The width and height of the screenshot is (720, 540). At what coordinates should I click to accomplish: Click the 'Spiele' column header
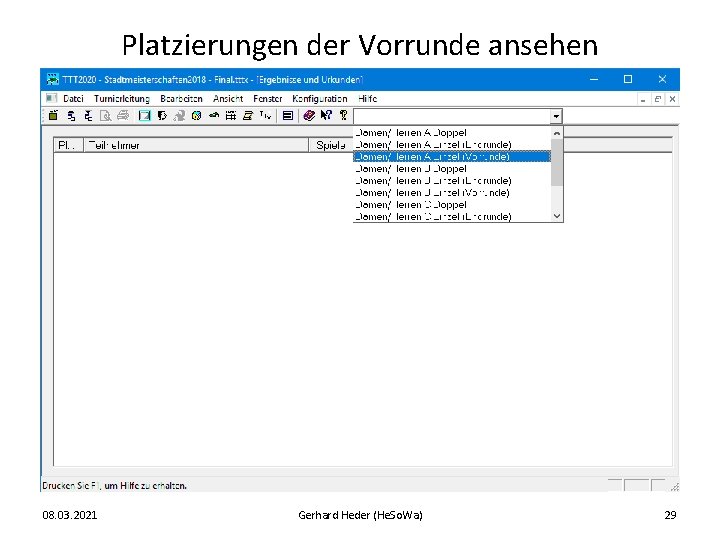click(x=331, y=145)
